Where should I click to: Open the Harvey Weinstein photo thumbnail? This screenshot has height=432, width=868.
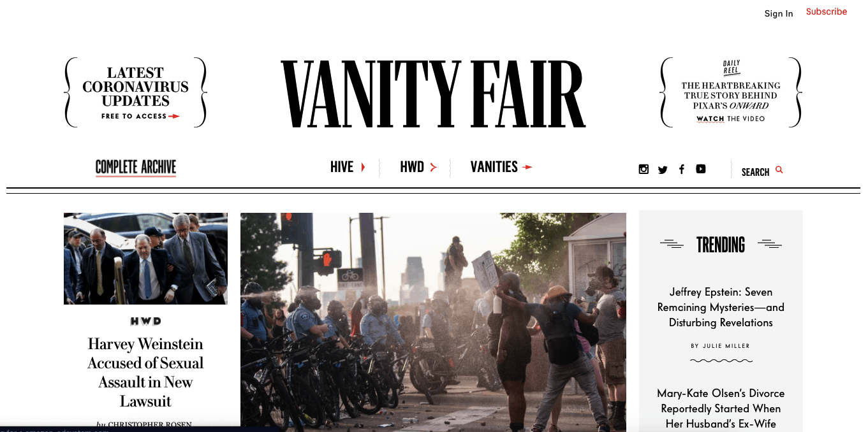(145, 259)
